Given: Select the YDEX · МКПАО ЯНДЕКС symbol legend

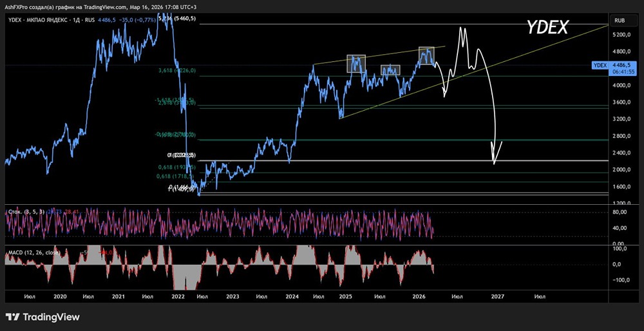Looking at the screenshot, I should pyautogui.click(x=52, y=19).
